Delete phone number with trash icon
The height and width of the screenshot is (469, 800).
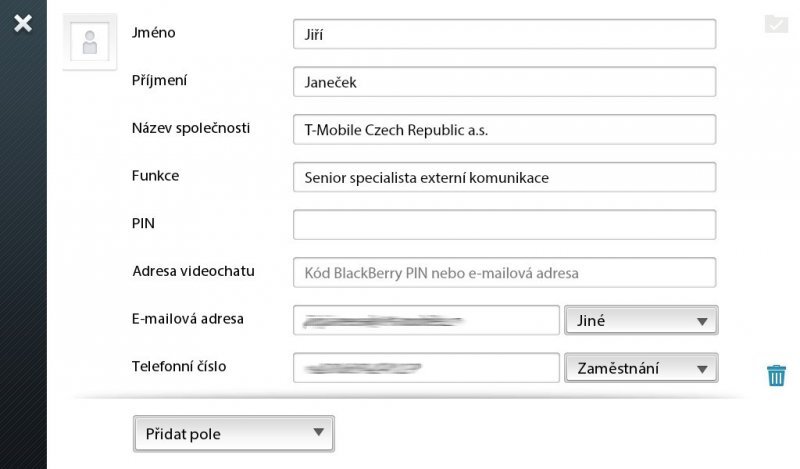pyautogui.click(x=776, y=375)
